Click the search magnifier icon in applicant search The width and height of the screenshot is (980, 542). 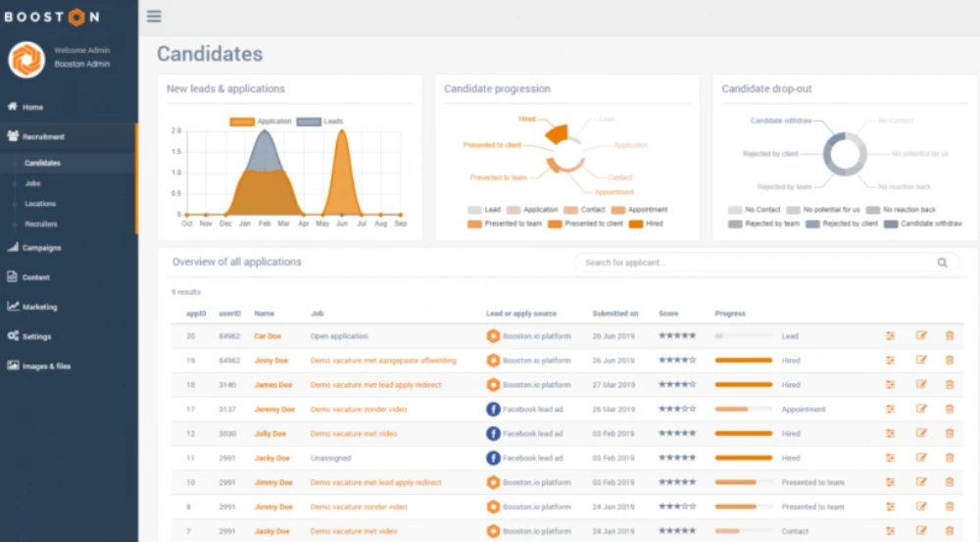[942, 263]
